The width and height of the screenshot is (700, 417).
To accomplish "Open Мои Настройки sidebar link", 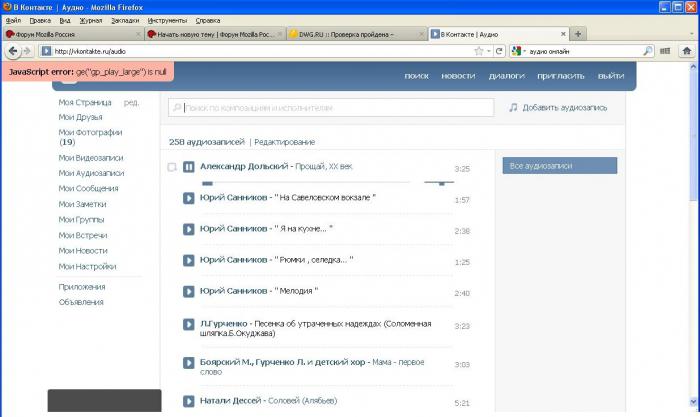I will [87, 267].
